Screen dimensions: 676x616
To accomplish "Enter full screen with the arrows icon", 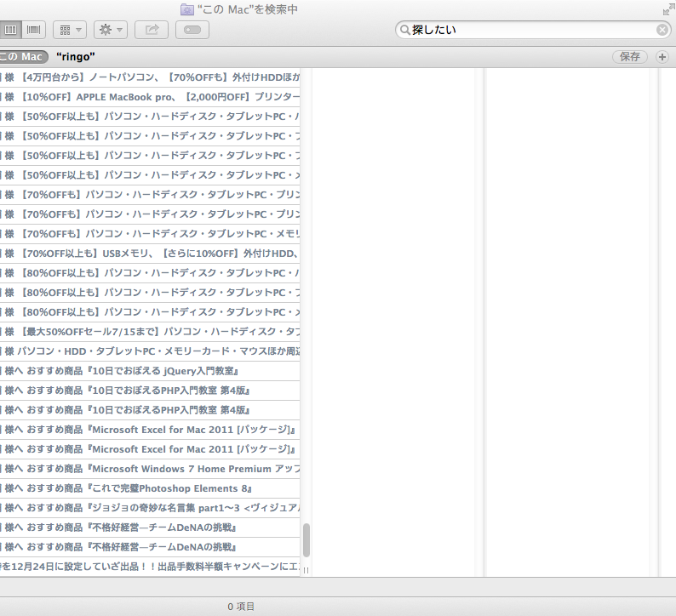I will (668, 9).
